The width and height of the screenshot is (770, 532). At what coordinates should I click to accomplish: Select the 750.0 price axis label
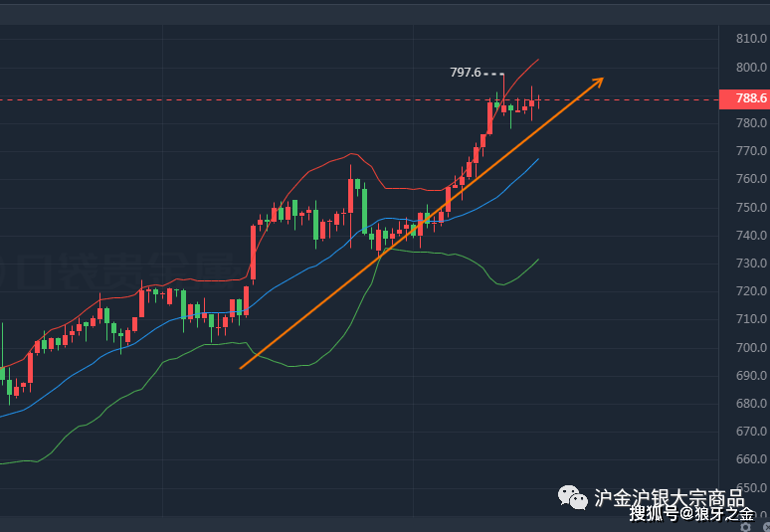[751, 208]
